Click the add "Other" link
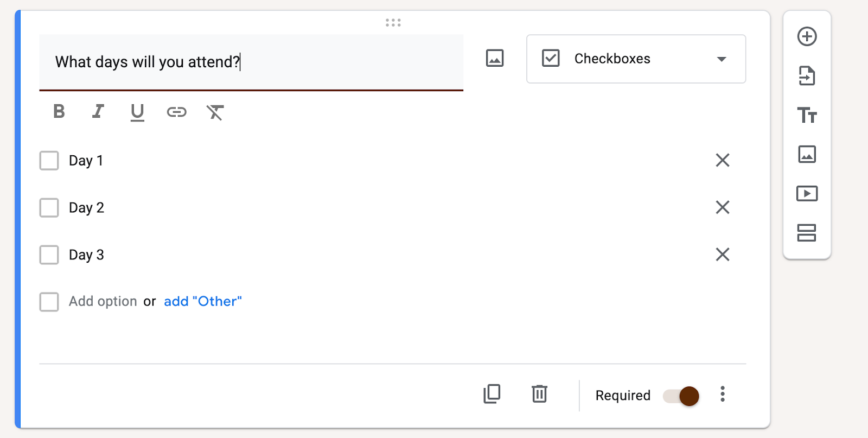868x438 pixels. point(203,301)
